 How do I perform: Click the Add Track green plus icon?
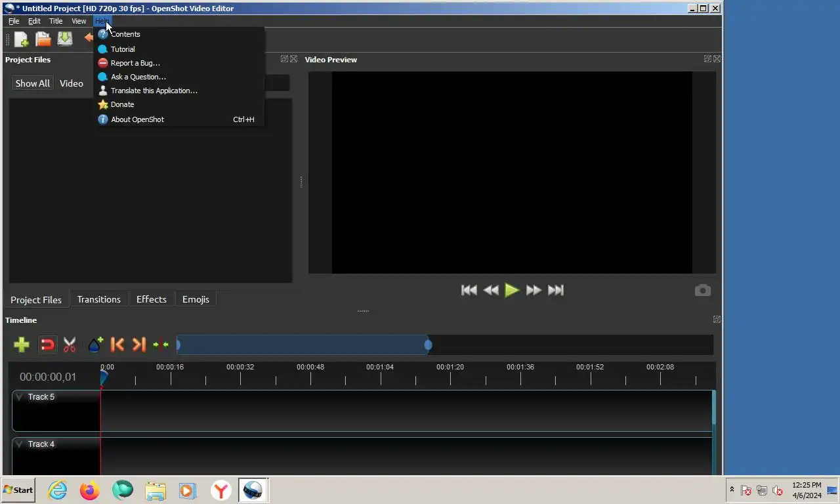tap(22, 345)
